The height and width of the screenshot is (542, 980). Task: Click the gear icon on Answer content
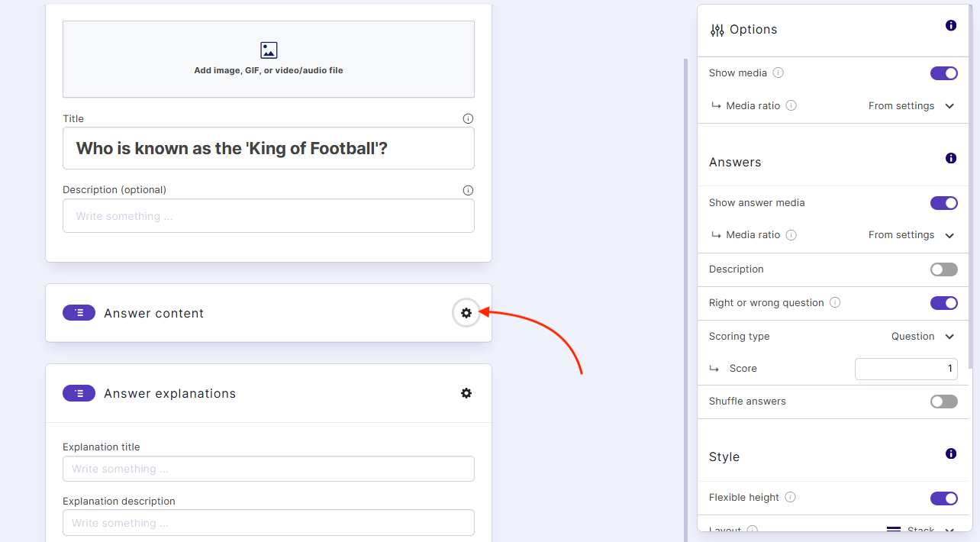tap(466, 313)
